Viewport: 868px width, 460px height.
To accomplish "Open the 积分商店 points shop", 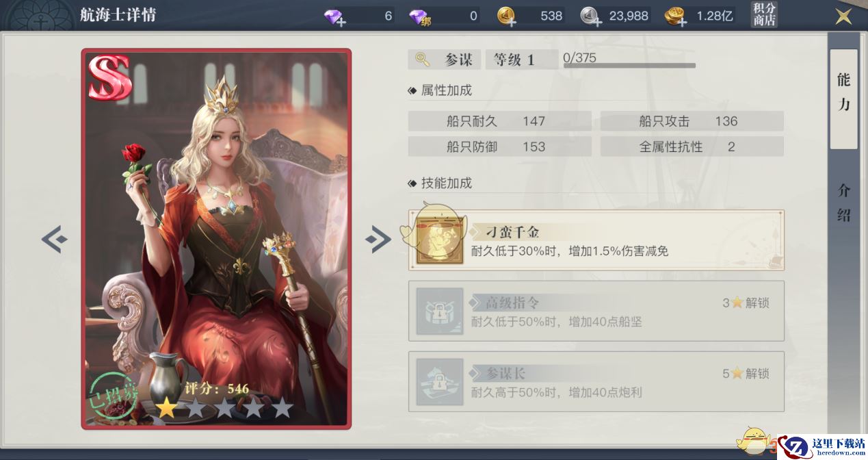I will pyautogui.click(x=764, y=15).
